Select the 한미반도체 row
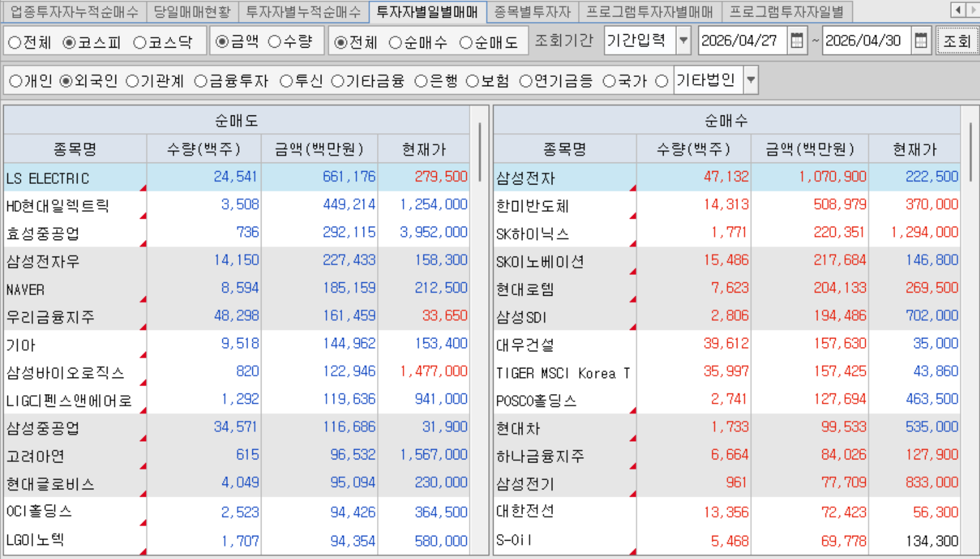 pyautogui.click(x=727, y=205)
